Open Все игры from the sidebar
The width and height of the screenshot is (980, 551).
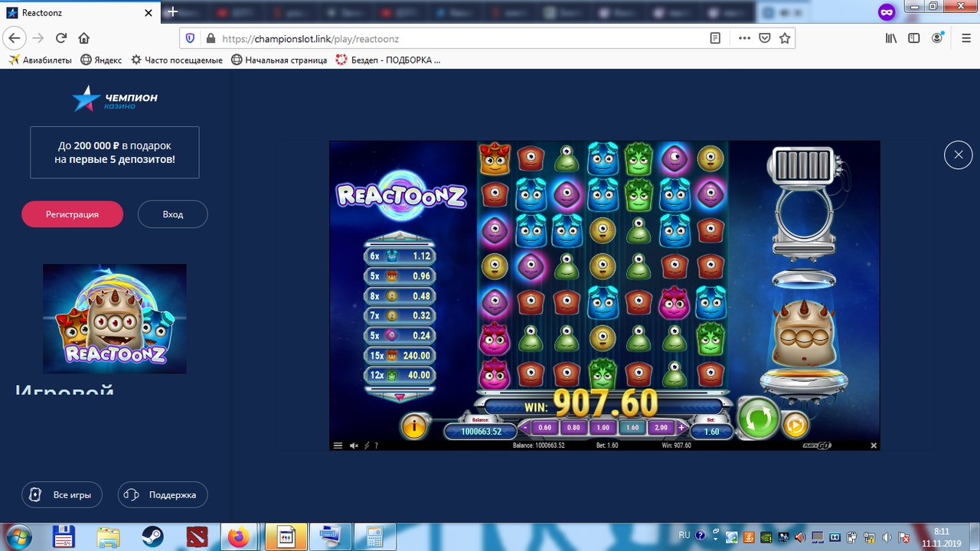tap(61, 495)
